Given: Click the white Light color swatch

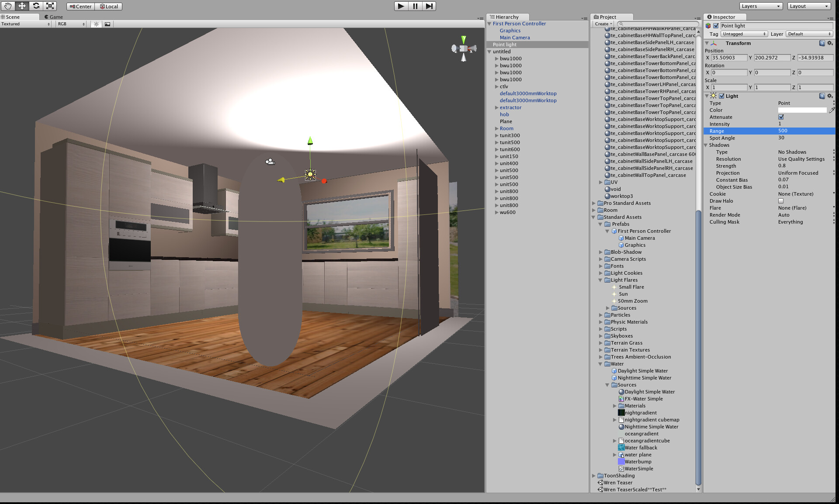Looking at the screenshot, I should tap(802, 110).
